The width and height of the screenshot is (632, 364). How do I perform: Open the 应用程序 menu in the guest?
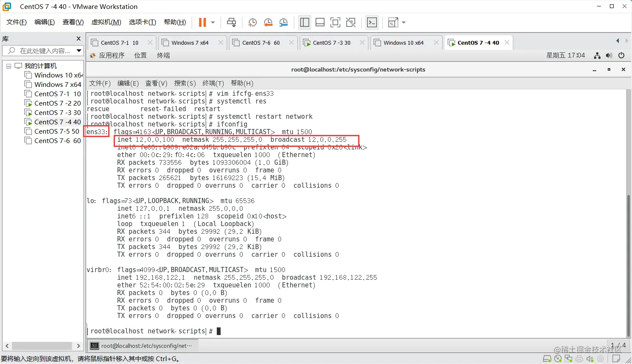pos(107,55)
